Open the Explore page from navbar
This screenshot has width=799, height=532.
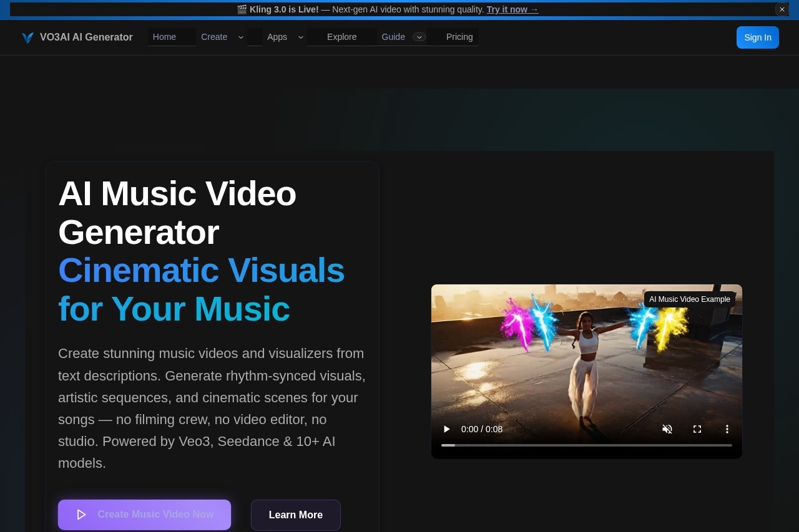tap(341, 37)
